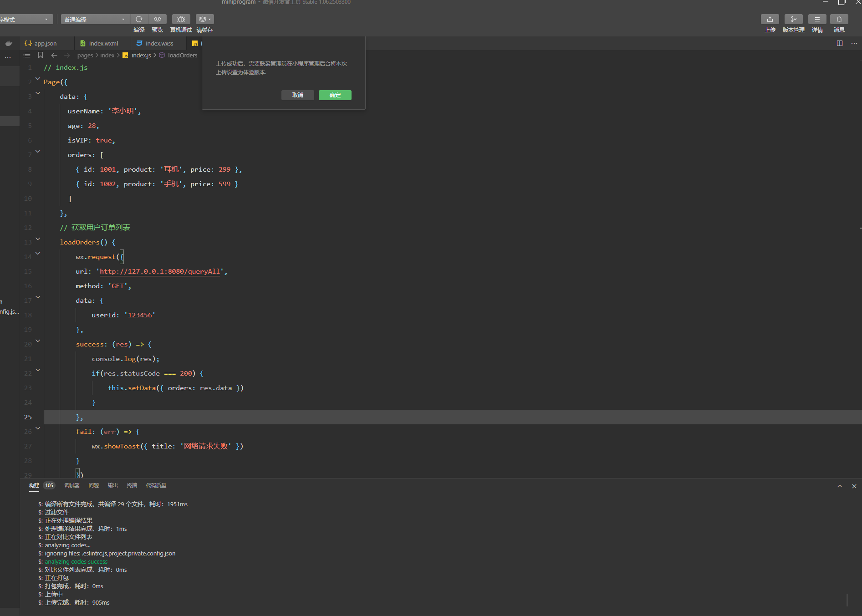Open the http://127.0.0.1:8080/queryAll URL link
The width and height of the screenshot is (862, 616).
[160, 271]
